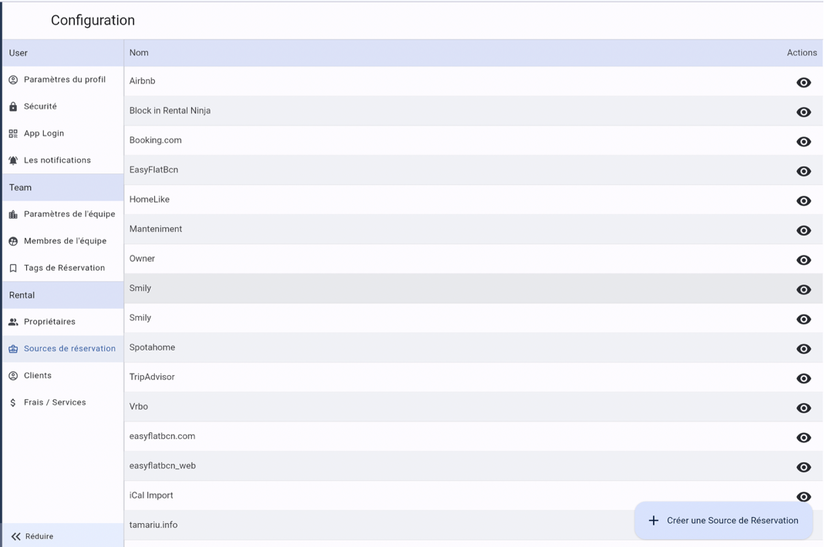
Task: Click the eye icon in the EasyFlatBcn row
Action: pyautogui.click(x=803, y=171)
